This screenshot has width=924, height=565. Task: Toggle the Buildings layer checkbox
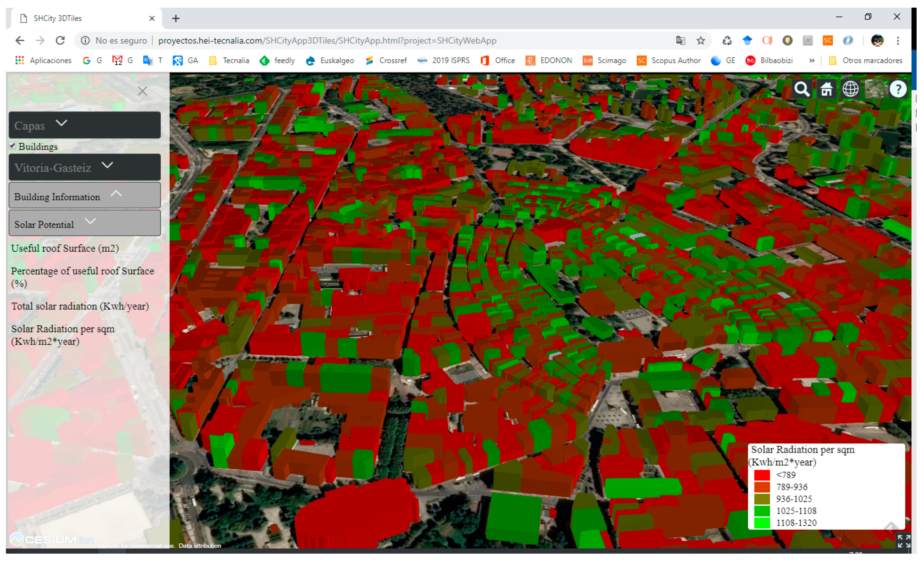pyautogui.click(x=13, y=146)
